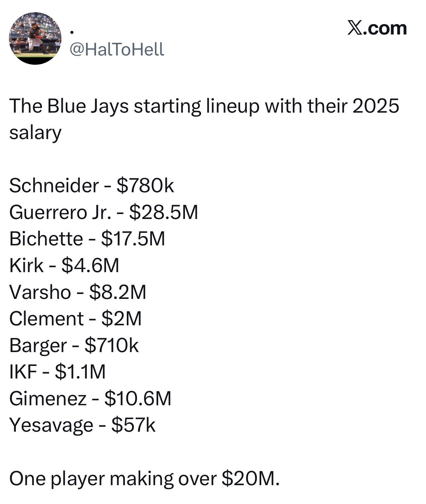This screenshot has height=504, width=426.
Task: Click the closing line about $20M player
Action: click(144, 479)
